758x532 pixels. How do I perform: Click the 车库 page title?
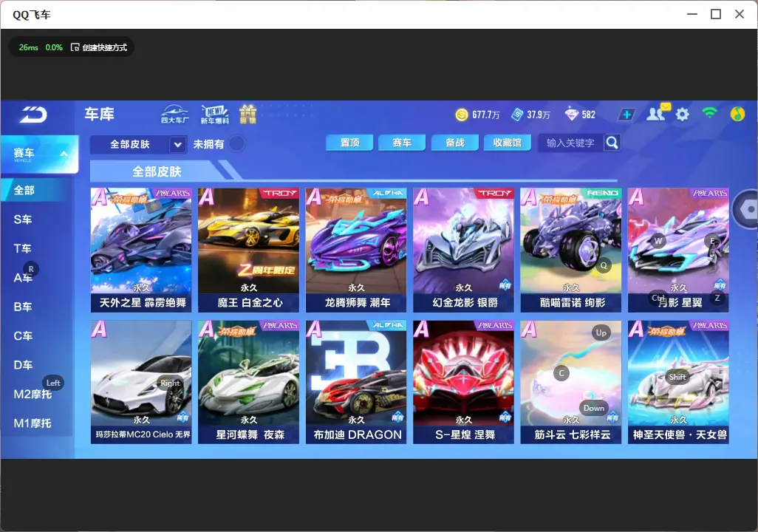point(100,114)
